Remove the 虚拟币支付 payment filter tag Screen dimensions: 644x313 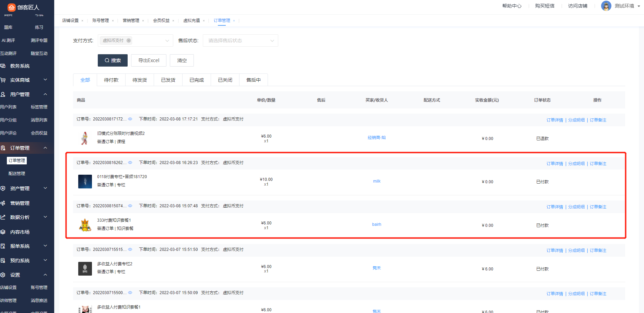(x=129, y=40)
